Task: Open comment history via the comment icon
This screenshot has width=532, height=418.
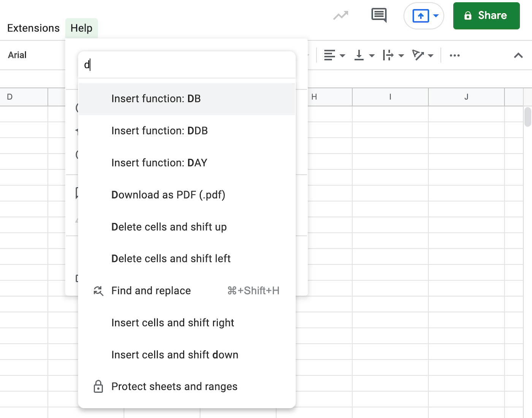Action: click(378, 16)
